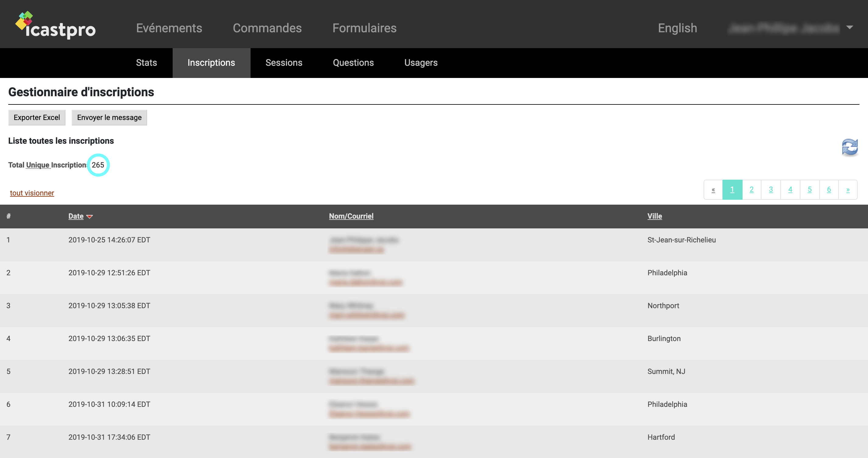Switch to the Stats tab
This screenshot has height=458, width=868.
click(146, 63)
